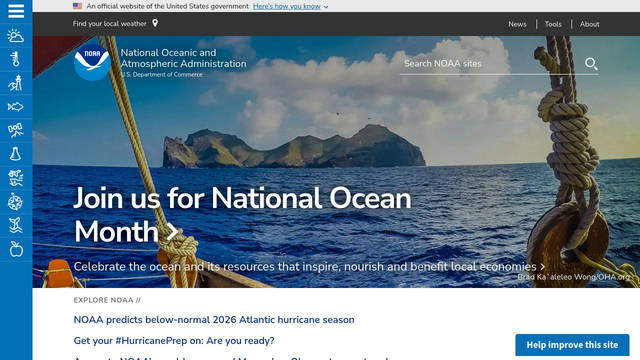Open the Research flask sidebar icon
640x360 pixels.
(x=16, y=154)
